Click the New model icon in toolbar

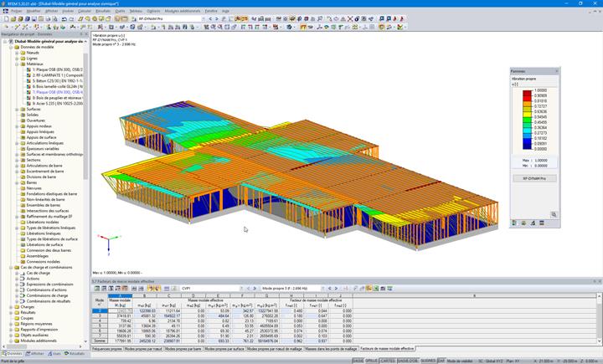(x=6, y=19)
